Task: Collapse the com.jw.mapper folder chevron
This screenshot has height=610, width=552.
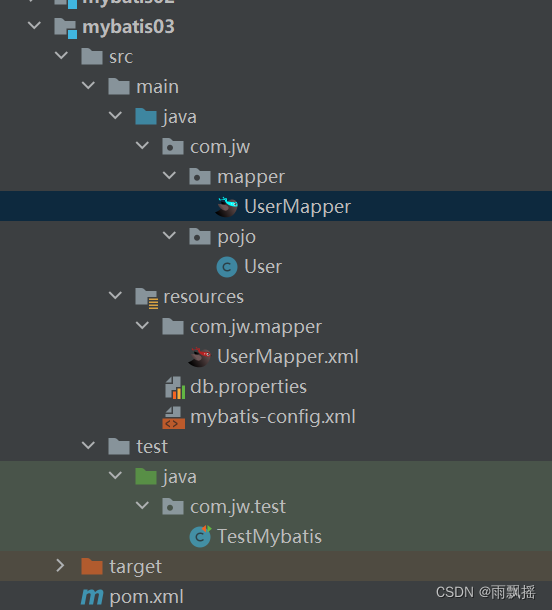Action: [142, 325]
